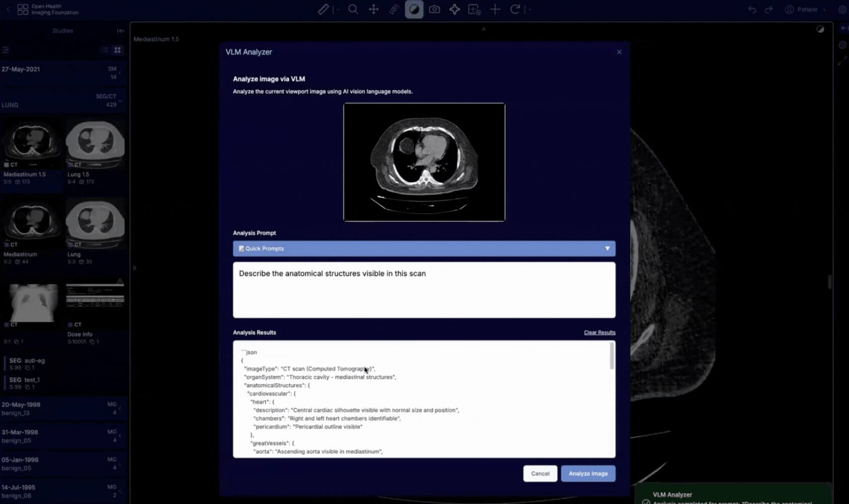Screen dimensions: 849x504
Task: Collapse the Studies side panel
Action: coord(120,31)
